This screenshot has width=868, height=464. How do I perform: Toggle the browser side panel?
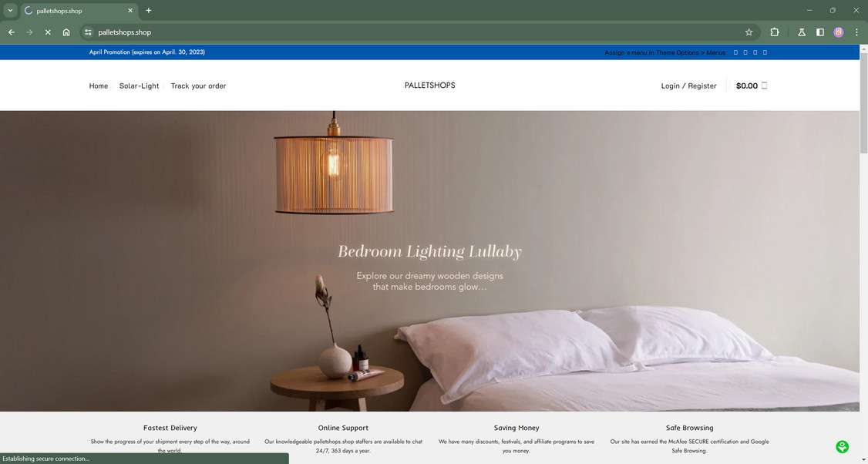(x=820, y=32)
